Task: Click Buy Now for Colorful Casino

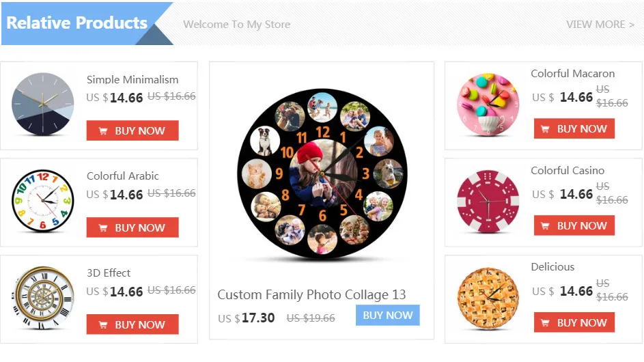Action: [x=574, y=225]
